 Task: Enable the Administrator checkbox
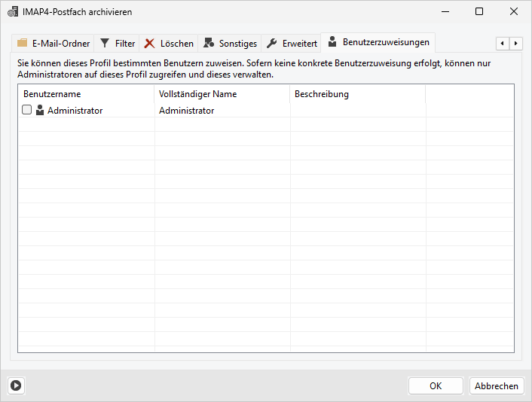coord(27,111)
